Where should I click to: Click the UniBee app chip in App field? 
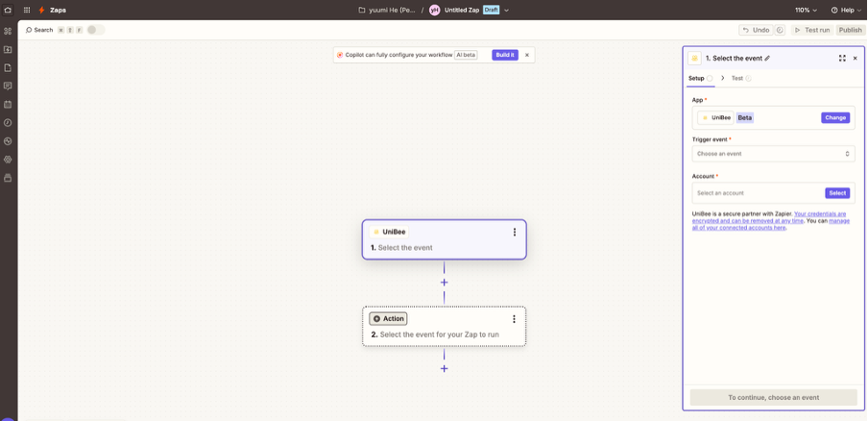point(715,117)
